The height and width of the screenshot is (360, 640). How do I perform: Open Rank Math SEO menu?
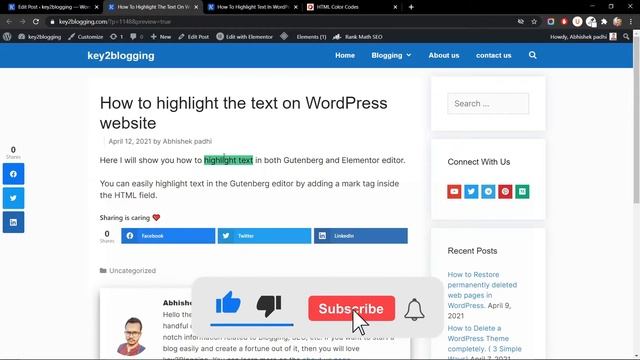358,37
